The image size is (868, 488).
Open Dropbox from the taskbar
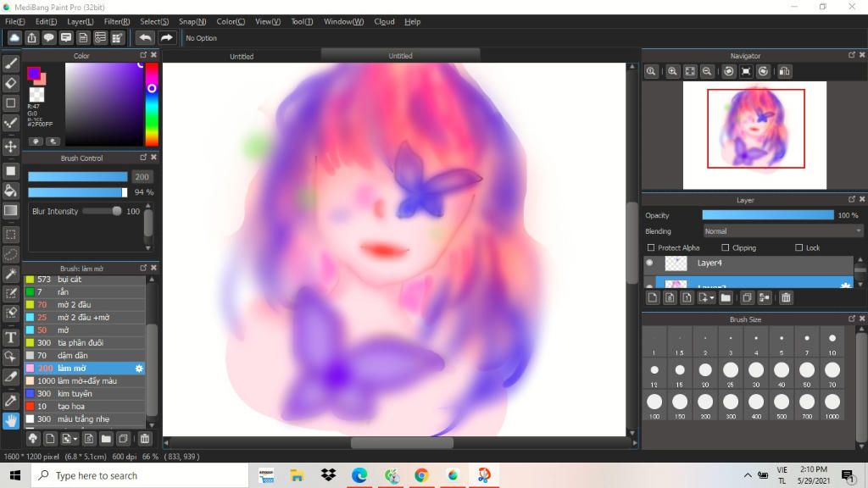328,475
